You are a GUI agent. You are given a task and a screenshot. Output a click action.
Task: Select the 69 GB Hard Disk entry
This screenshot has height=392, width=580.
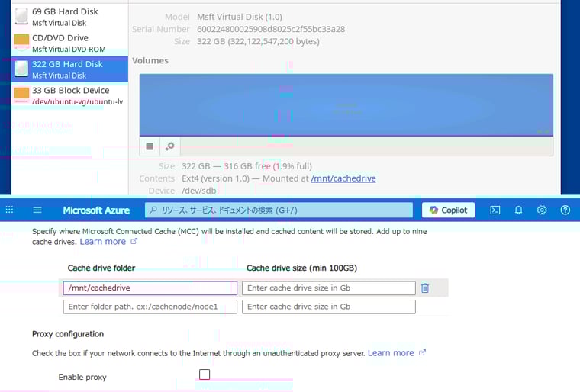(69, 17)
